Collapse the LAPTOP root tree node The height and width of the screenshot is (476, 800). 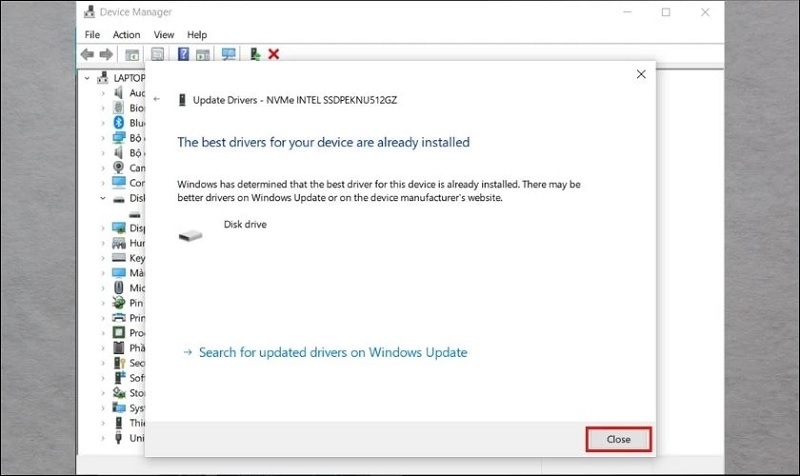click(88, 78)
